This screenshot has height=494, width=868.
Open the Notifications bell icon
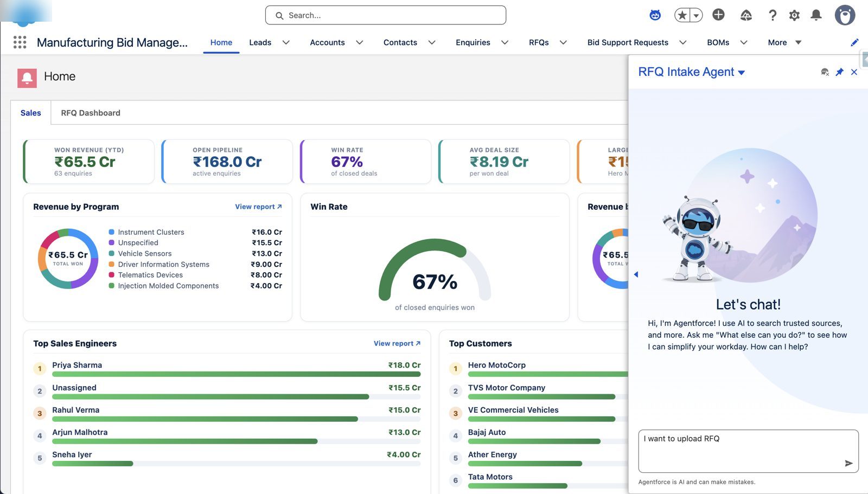click(x=816, y=15)
